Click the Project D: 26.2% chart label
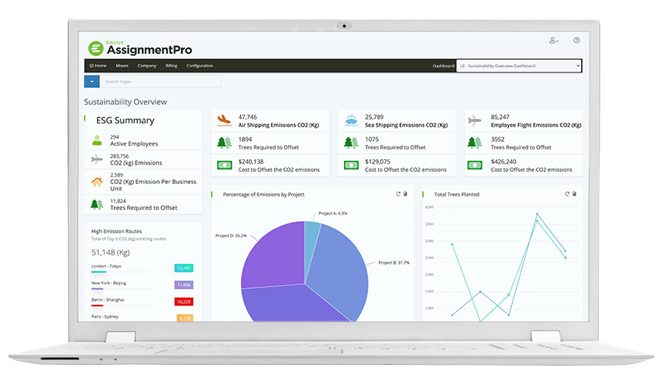Viewport: 659px width, 379px height. [231, 236]
